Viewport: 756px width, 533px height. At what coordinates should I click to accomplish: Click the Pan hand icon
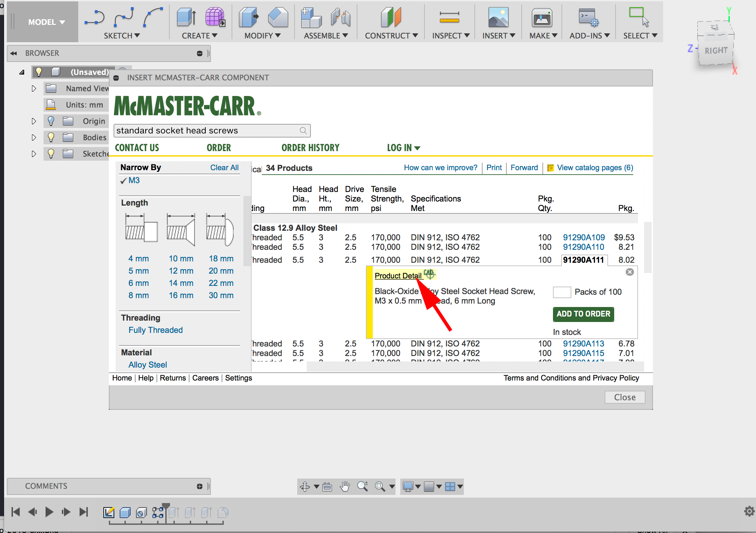click(x=345, y=486)
